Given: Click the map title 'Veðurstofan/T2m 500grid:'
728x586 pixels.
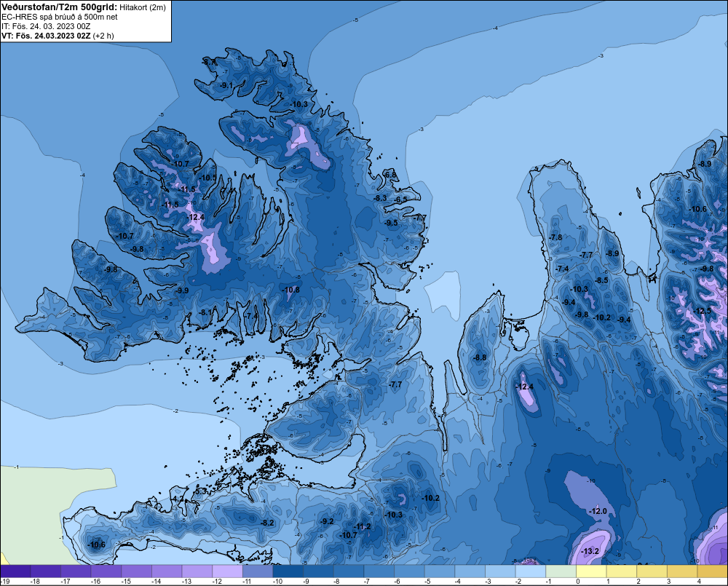Looking at the screenshot, I should 60,7.
